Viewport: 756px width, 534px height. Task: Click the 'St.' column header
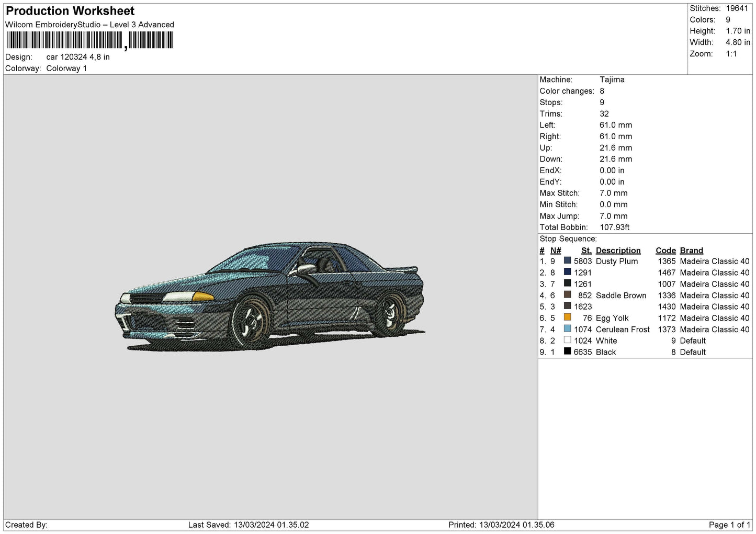coord(586,251)
